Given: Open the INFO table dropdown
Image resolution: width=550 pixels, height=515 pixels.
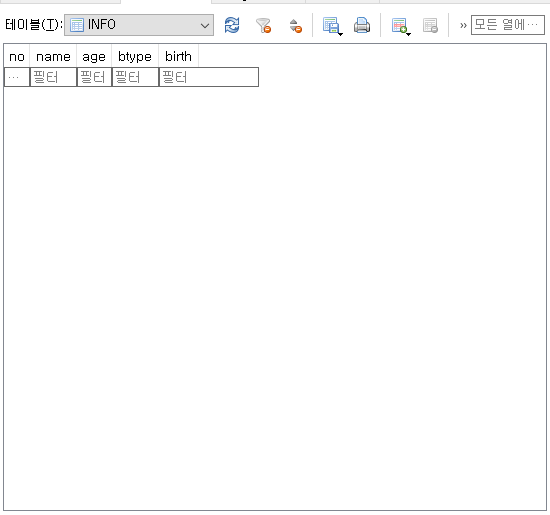Looking at the screenshot, I should [139, 25].
